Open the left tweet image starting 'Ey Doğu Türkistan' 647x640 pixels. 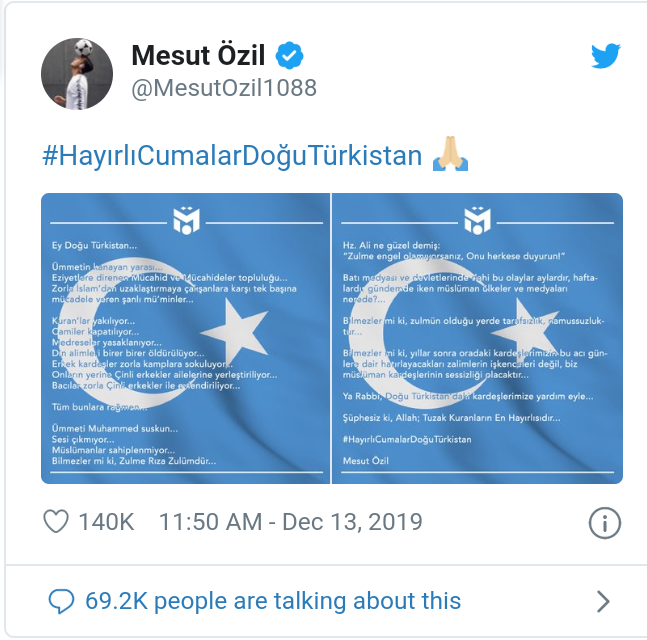click(186, 340)
